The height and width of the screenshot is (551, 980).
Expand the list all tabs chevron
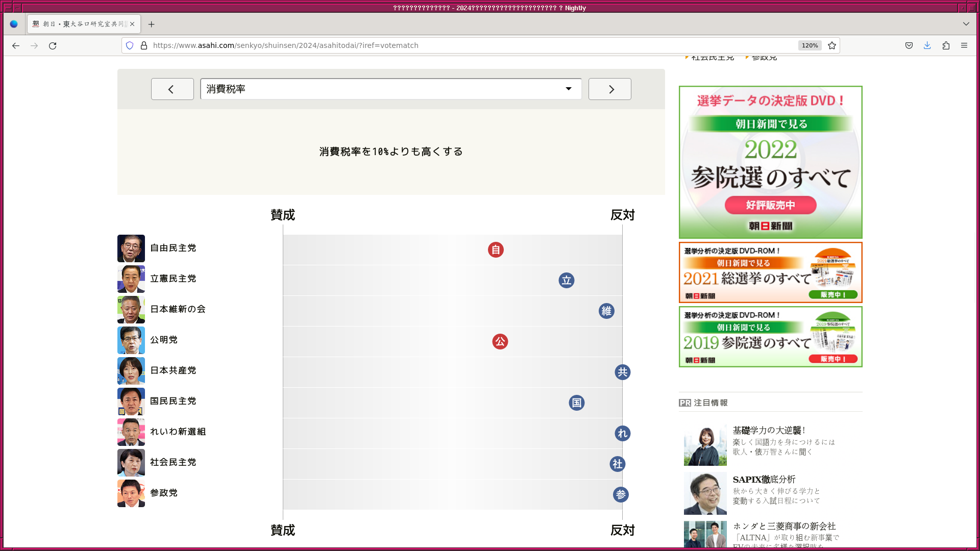coord(966,24)
